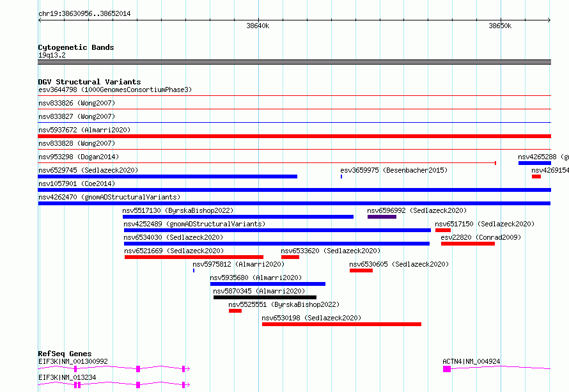Screen dimensions: 569x392
Task: Select the nsv833826 (Wong2007) label
Action: point(77,103)
